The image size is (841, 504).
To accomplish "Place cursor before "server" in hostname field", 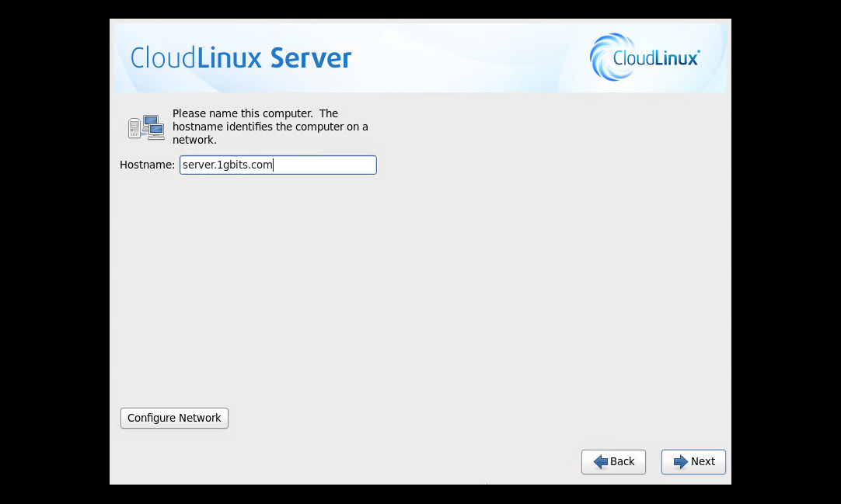I will coord(183,165).
